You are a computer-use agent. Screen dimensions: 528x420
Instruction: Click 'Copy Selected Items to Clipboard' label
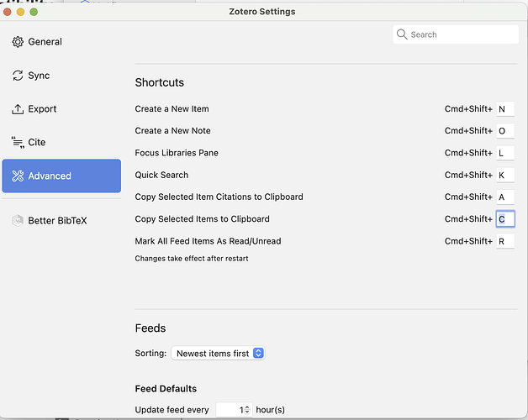click(x=202, y=219)
